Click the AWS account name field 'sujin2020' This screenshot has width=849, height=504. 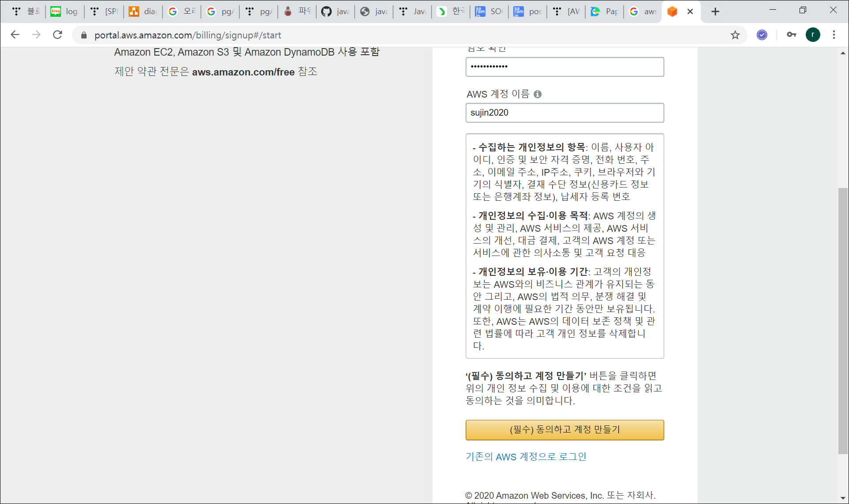coord(565,113)
